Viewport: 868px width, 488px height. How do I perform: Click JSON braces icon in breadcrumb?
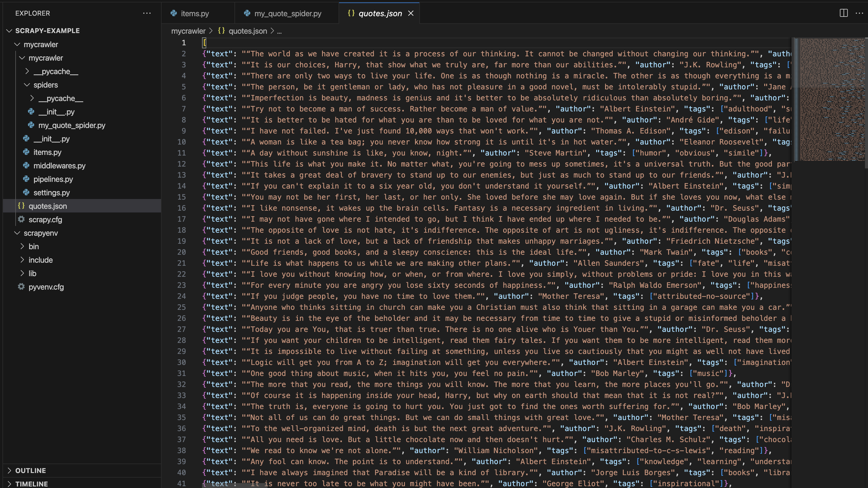pos(221,31)
